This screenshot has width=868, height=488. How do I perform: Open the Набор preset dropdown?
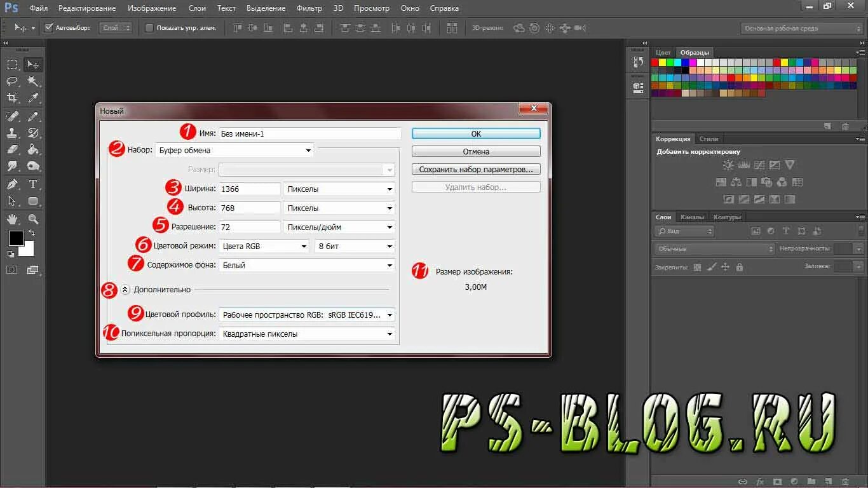(234, 151)
